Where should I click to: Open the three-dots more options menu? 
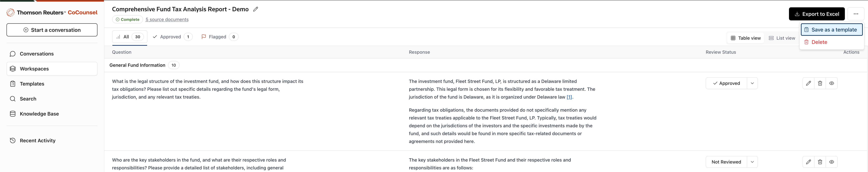[x=855, y=14]
